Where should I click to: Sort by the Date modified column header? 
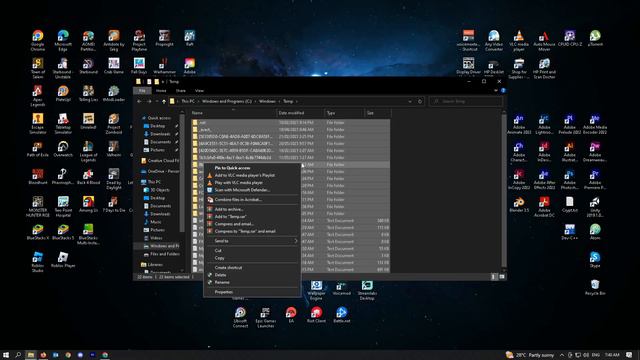(301, 113)
